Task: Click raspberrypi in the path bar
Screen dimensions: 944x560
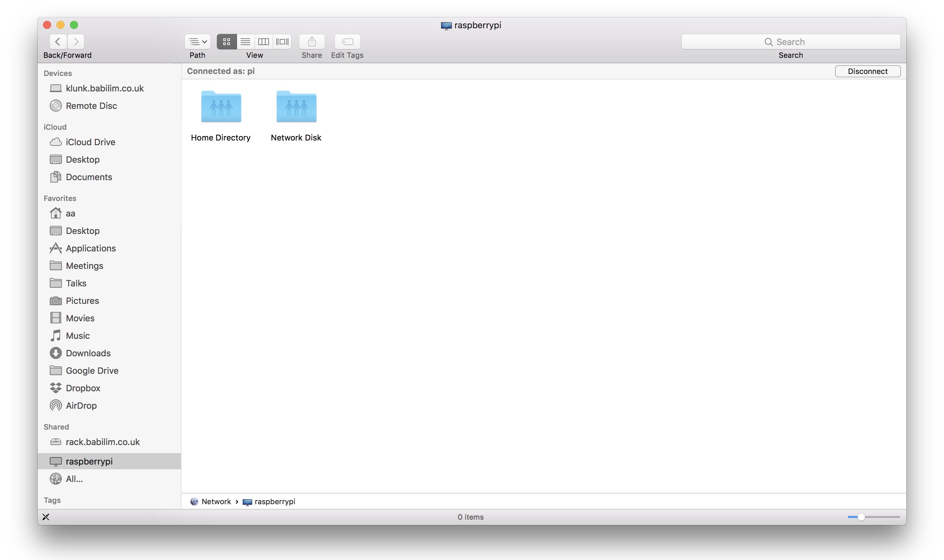Action: (275, 501)
